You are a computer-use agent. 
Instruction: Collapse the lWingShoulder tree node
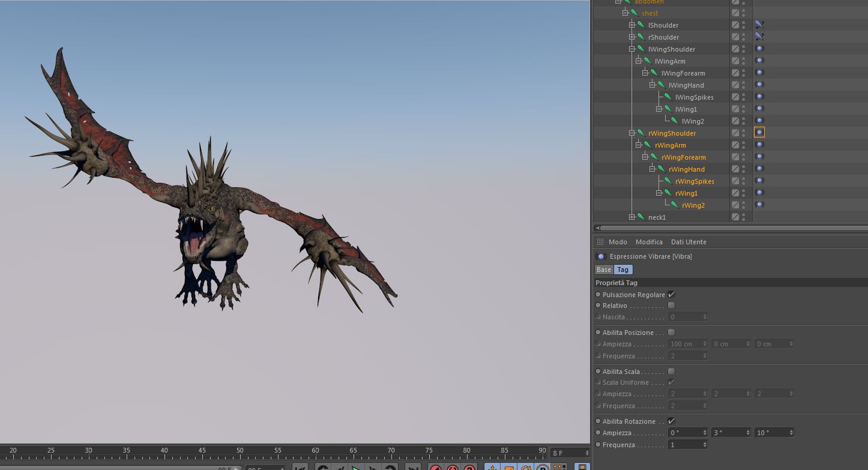tap(632, 49)
